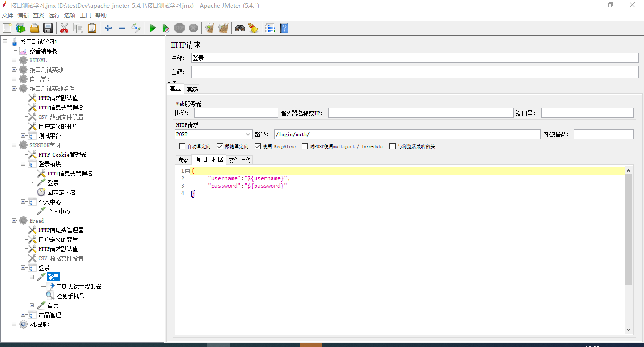The width and height of the screenshot is (644, 347).
Task: Expand the WEBXML thread group
Action: tap(14, 60)
